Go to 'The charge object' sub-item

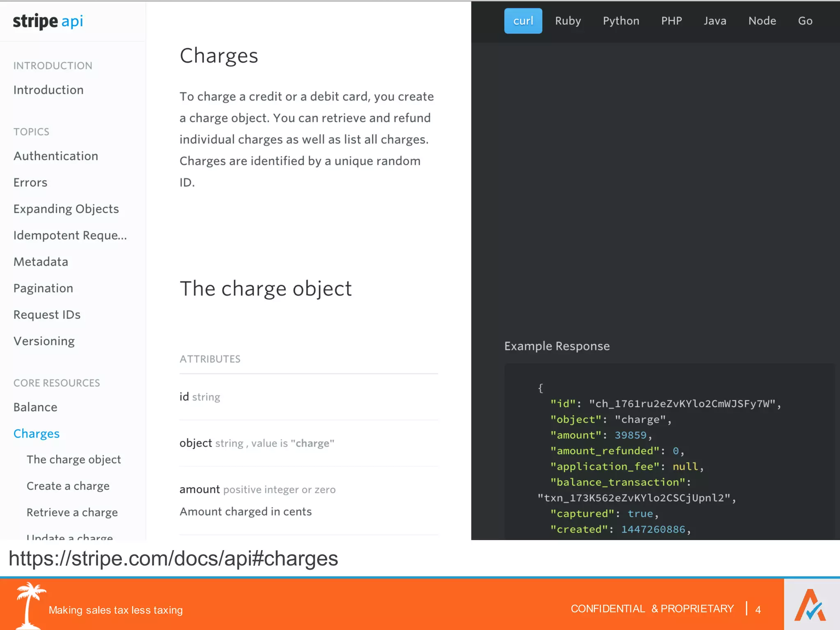[74, 460]
